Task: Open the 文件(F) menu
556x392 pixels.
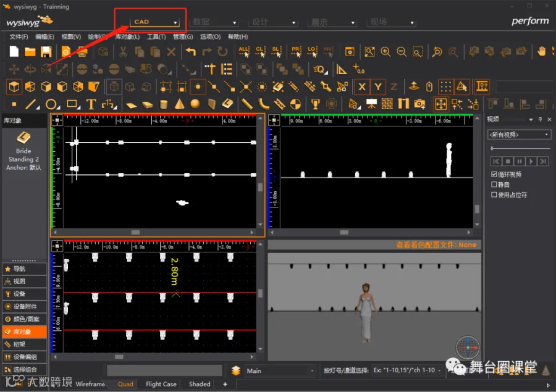Action: pyautogui.click(x=19, y=36)
